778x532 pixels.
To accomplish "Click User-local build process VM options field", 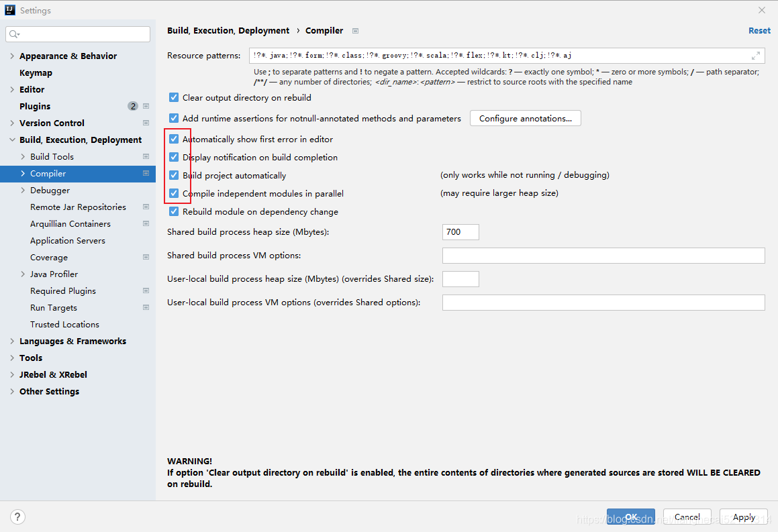I will (603, 303).
